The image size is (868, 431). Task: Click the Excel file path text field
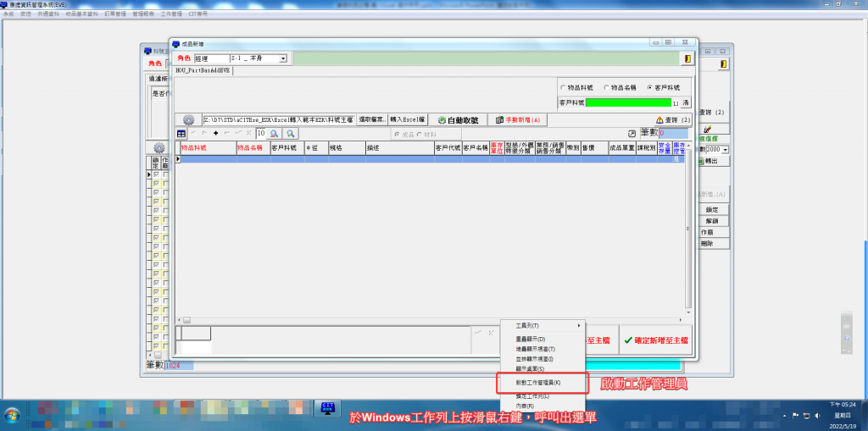coord(278,120)
